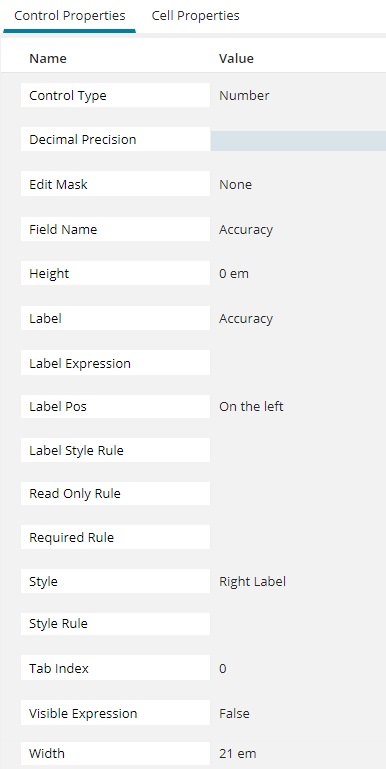This screenshot has width=386, height=769.
Task: Click the empty Label Style Rule value
Action: coord(298,450)
